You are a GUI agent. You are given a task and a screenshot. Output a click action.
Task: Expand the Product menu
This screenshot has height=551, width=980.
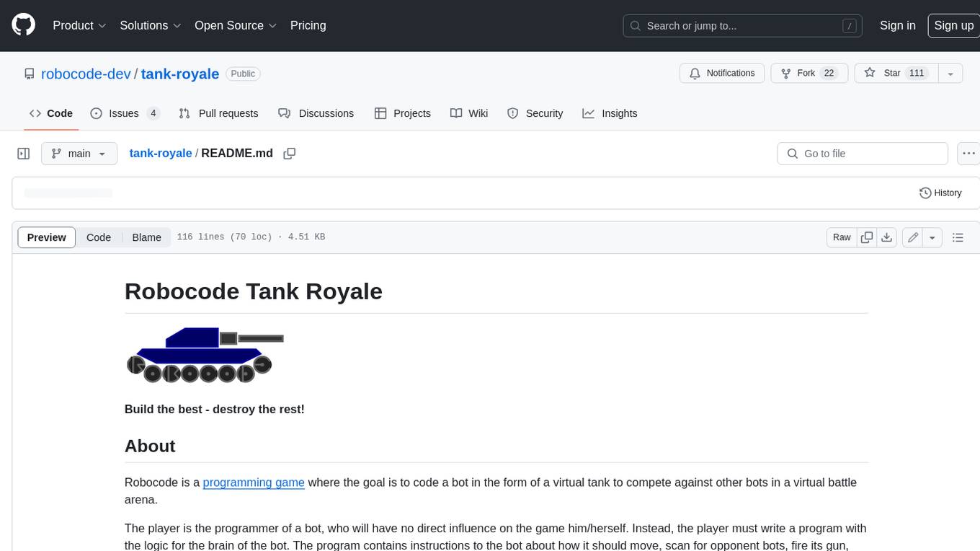tap(79, 25)
